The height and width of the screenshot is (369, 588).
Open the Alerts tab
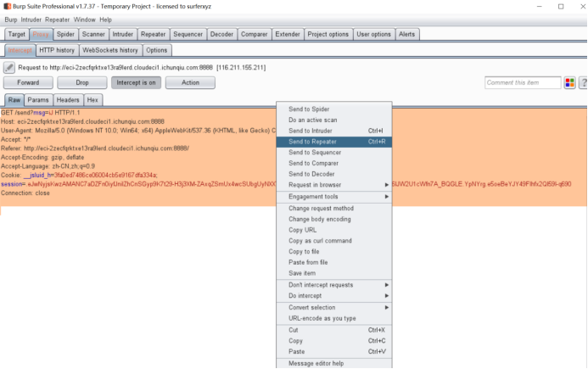coord(407,34)
